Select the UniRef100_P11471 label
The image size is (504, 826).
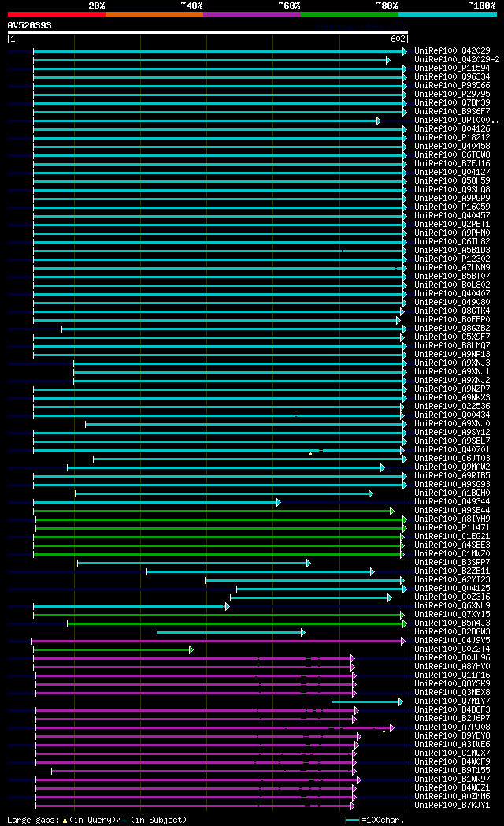click(452, 528)
